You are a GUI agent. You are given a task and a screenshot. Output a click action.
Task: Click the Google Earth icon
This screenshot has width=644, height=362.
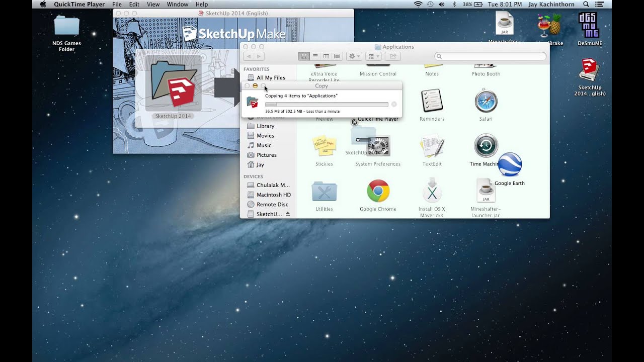[510, 165]
